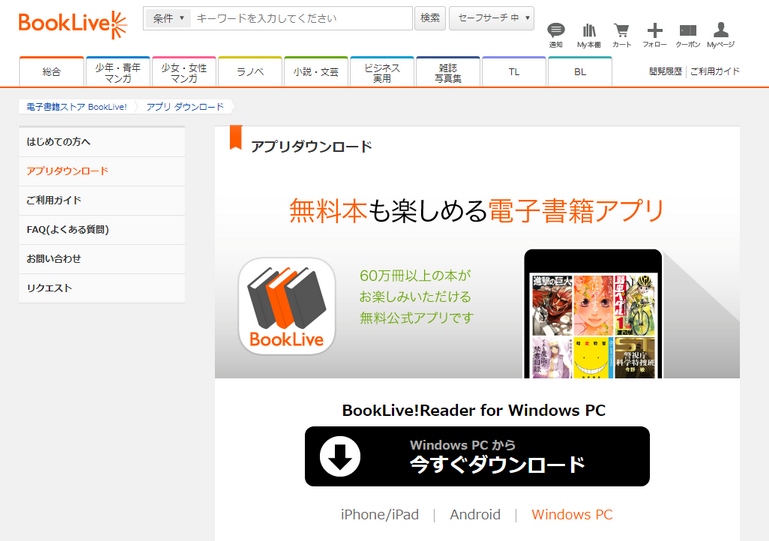
Task: Click the yellow smiley face book cover
Action: [593, 358]
